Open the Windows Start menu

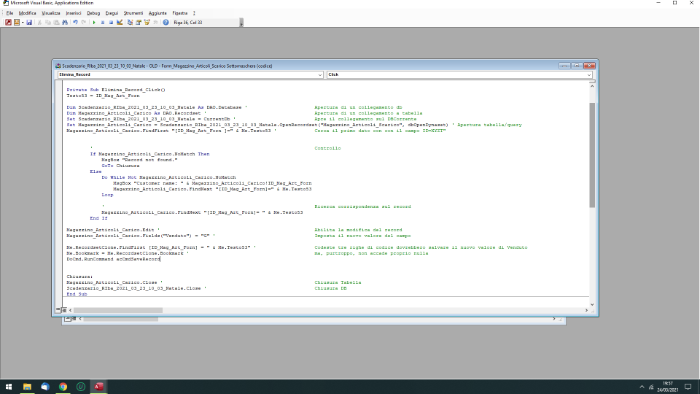pos(8,387)
